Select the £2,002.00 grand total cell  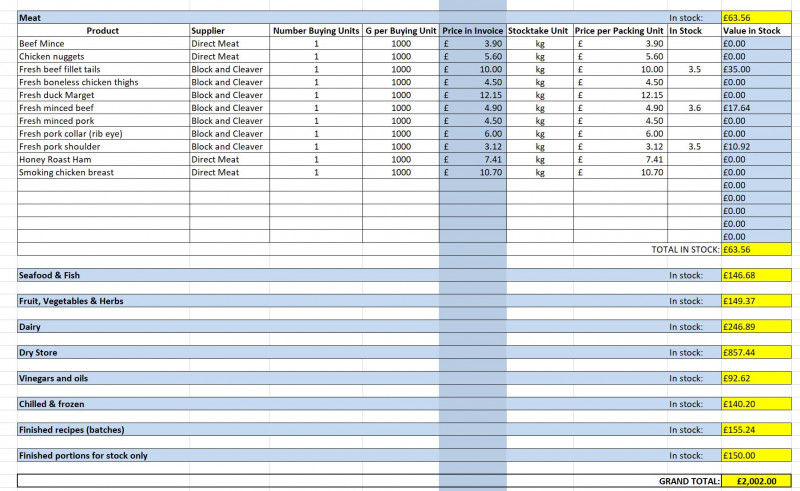point(756,481)
